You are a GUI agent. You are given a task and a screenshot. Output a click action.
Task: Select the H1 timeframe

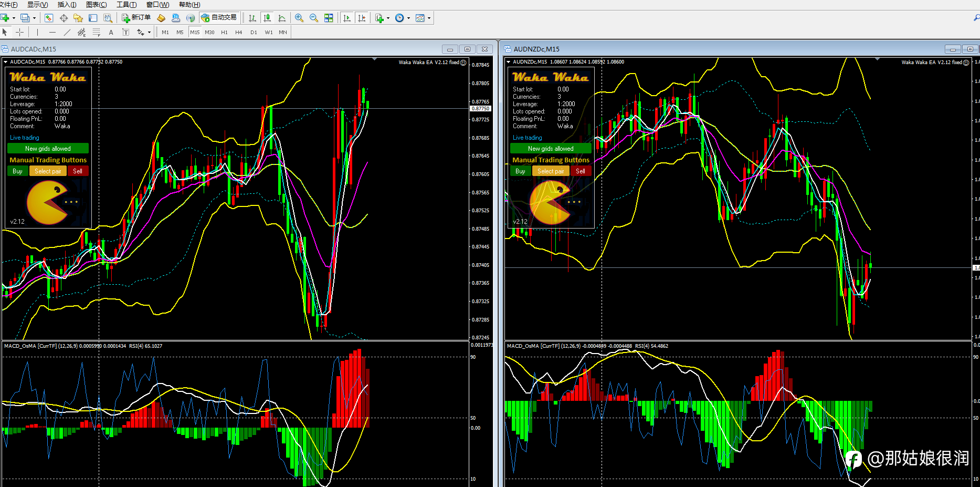point(224,33)
